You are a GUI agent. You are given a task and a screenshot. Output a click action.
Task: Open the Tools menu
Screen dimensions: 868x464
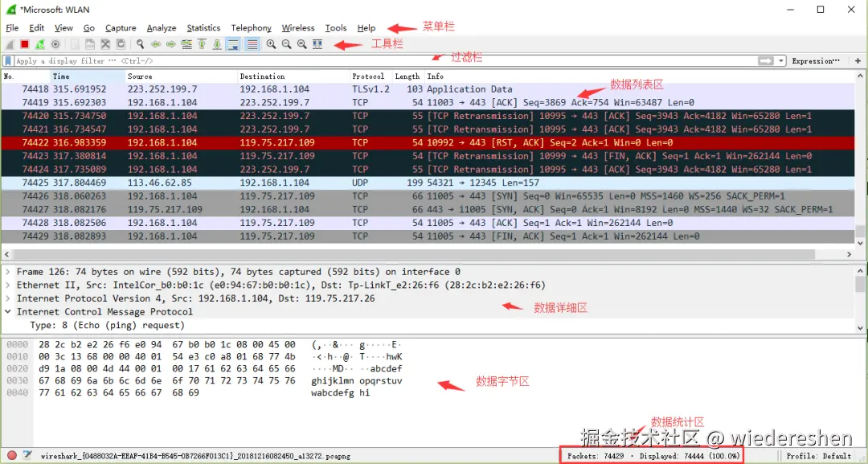336,27
